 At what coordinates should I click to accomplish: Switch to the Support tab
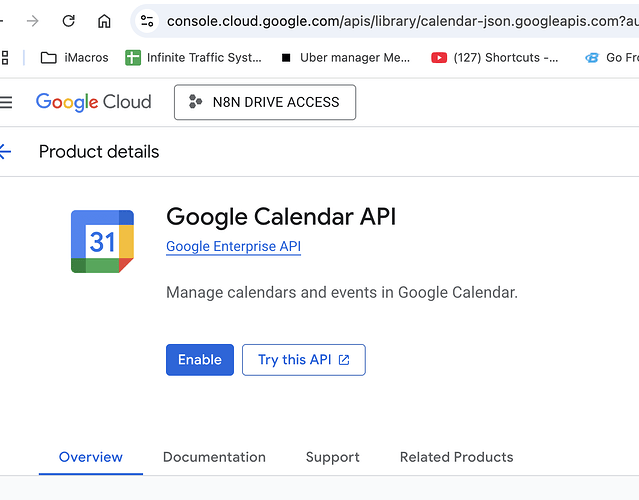(x=333, y=457)
